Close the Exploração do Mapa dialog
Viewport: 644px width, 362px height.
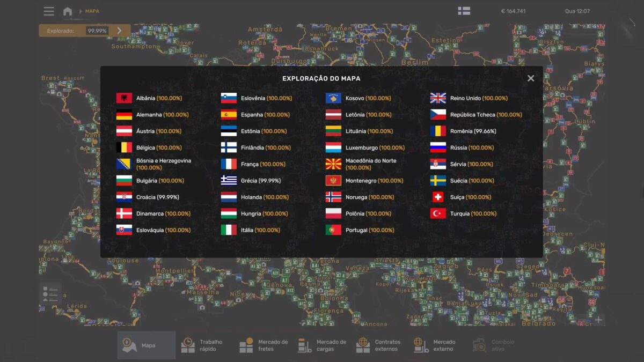530,78
